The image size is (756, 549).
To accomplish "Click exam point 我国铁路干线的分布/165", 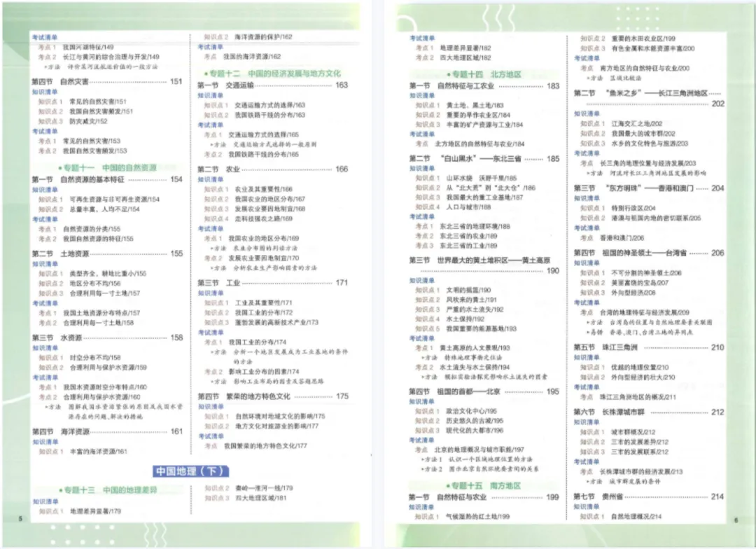I will pos(264,154).
